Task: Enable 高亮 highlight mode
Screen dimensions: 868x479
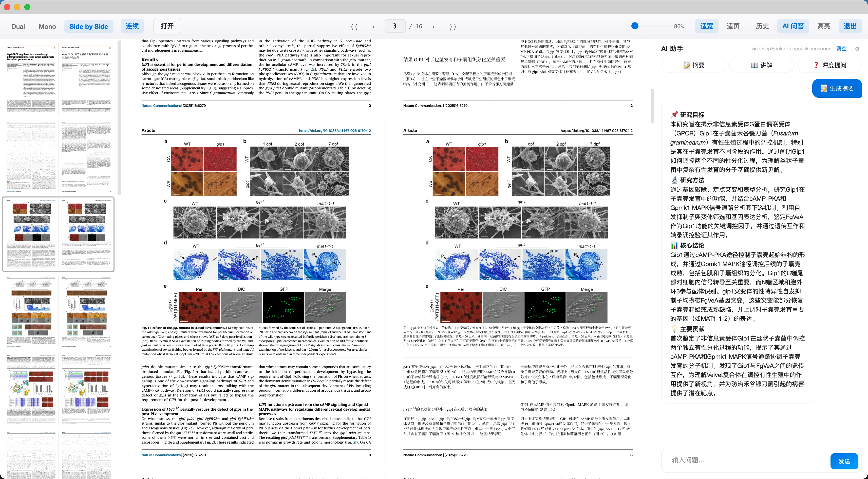Action: (824, 26)
